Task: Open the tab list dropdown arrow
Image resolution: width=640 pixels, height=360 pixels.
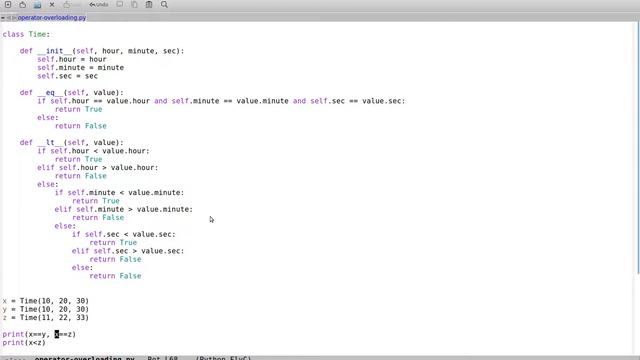Action: click(x=3, y=18)
